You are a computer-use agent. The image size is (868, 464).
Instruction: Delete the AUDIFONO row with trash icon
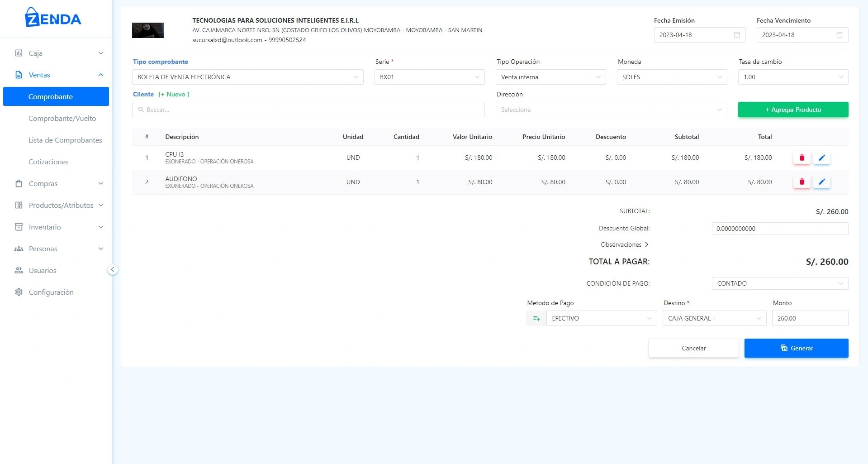tap(802, 182)
